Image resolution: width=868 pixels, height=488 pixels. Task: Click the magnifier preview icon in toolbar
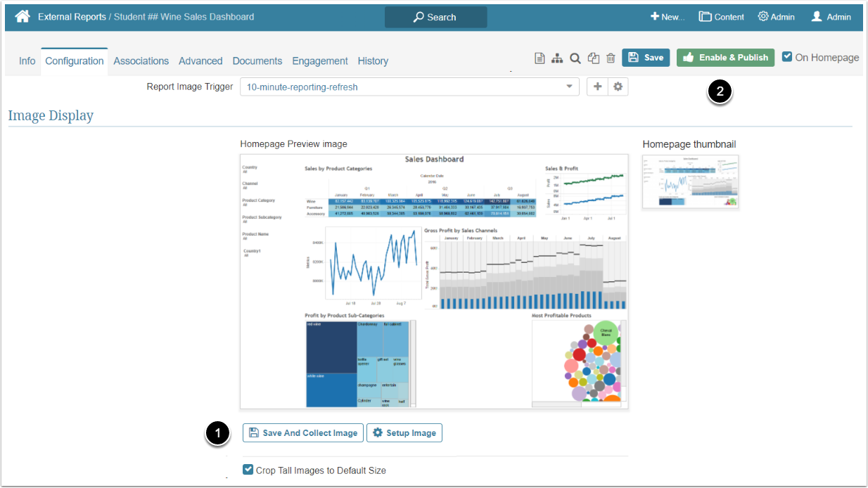(575, 58)
